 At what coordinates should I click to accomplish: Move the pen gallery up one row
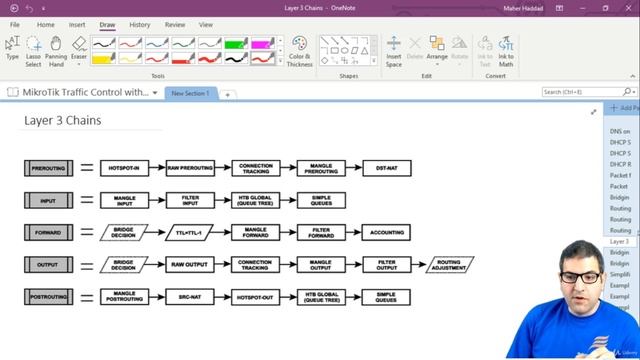point(280,41)
